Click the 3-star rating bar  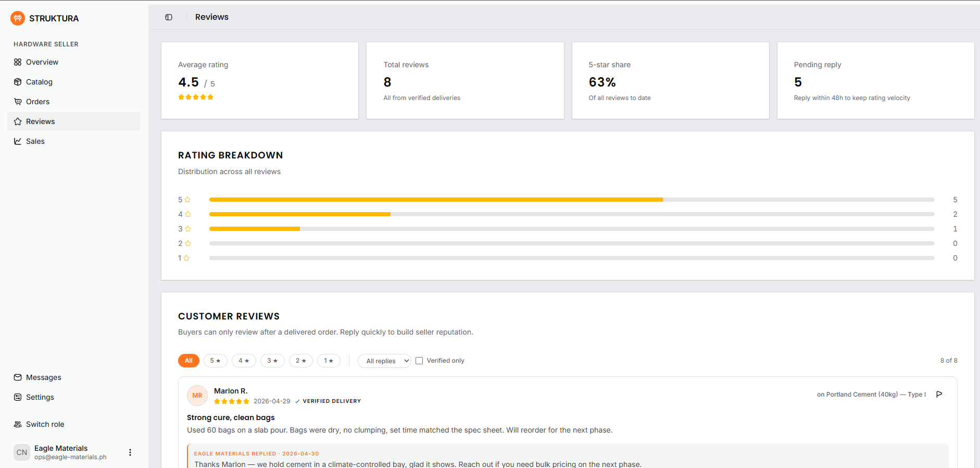point(572,229)
